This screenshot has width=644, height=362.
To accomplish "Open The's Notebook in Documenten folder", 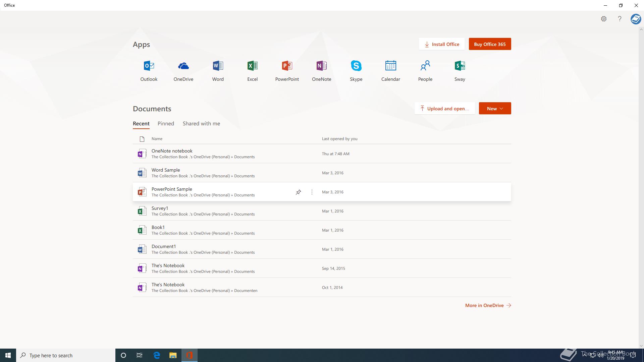I will coord(322,287).
